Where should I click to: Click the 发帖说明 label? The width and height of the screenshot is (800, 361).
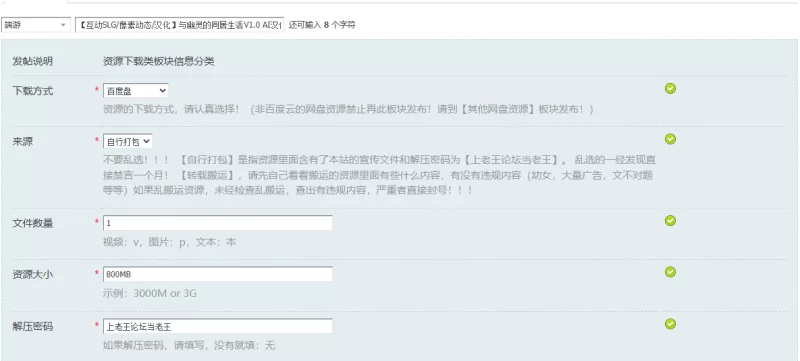(33, 62)
